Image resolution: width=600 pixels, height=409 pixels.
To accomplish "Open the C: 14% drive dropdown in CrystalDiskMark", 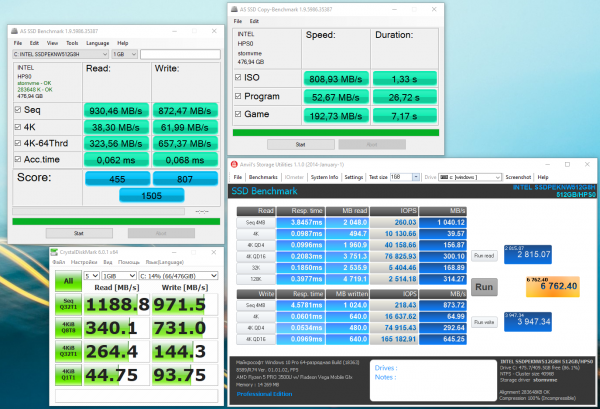I will click(178, 276).
